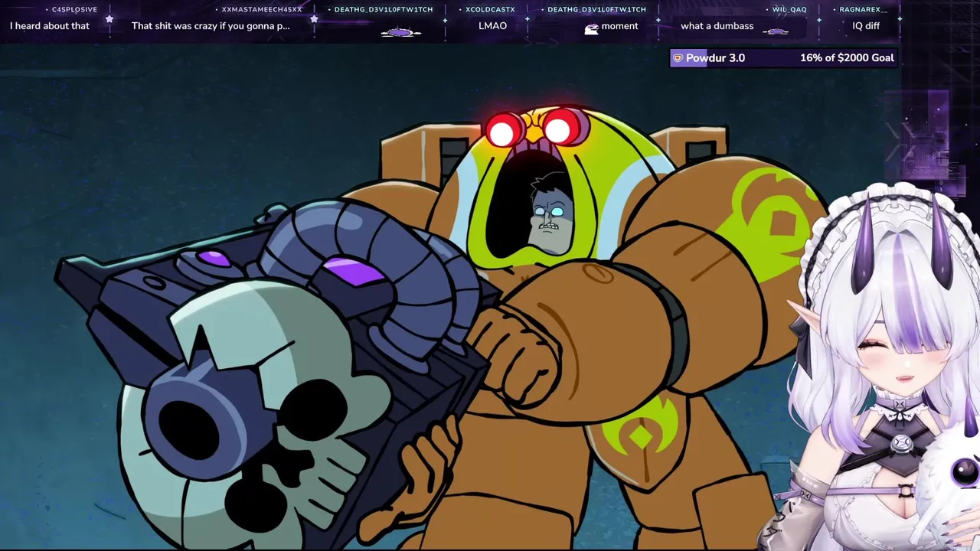Click the "IQ diff" chat message
The width and height of the screenshot is (980, 551).
pos(866,26)
